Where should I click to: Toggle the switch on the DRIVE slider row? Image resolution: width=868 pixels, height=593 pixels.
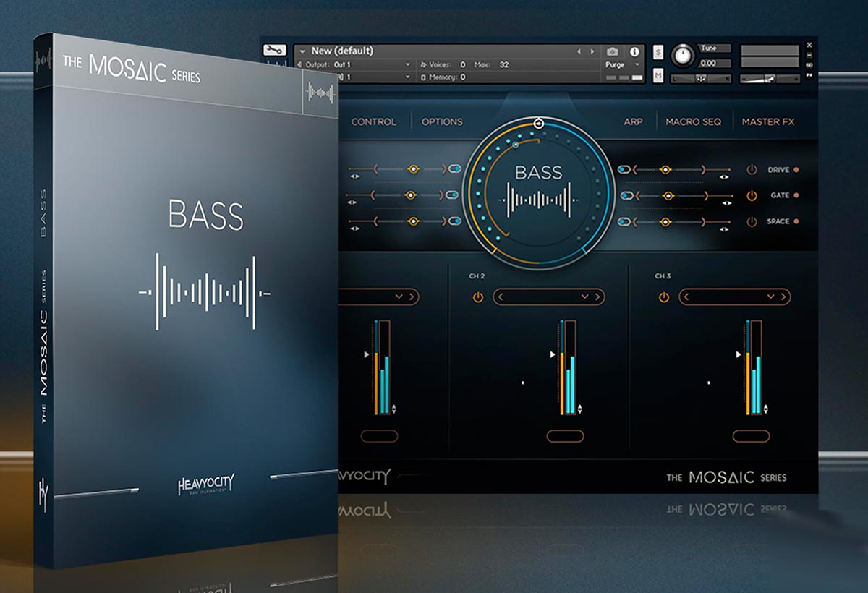(x=624, y=169)
